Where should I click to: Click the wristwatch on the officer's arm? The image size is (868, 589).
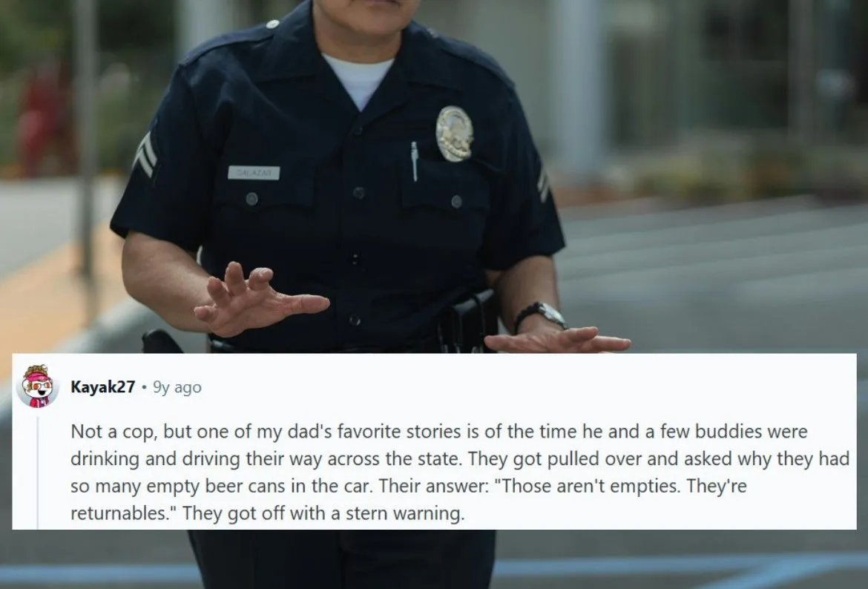point(540,315)
